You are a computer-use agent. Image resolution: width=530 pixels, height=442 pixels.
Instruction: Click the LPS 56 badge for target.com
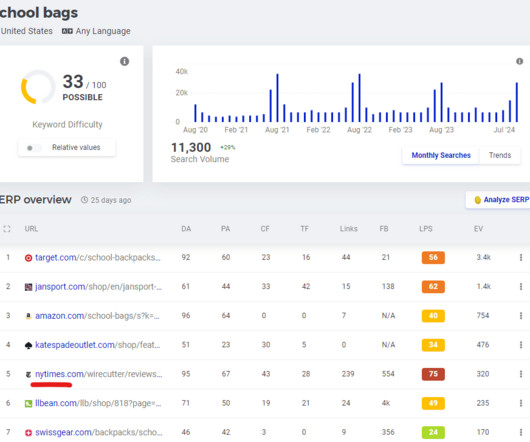point(433,257)
